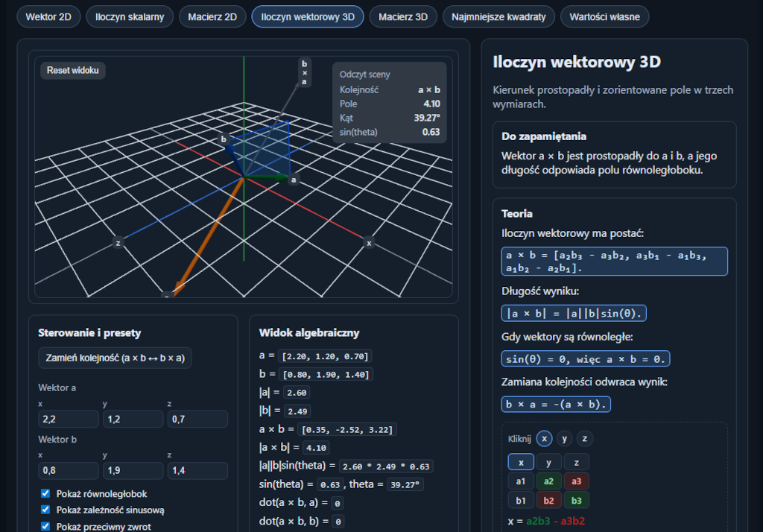This screenshot has width=763, height=532.
Task: Select the round x chip beside Kliknij
Action: (544, 439)
